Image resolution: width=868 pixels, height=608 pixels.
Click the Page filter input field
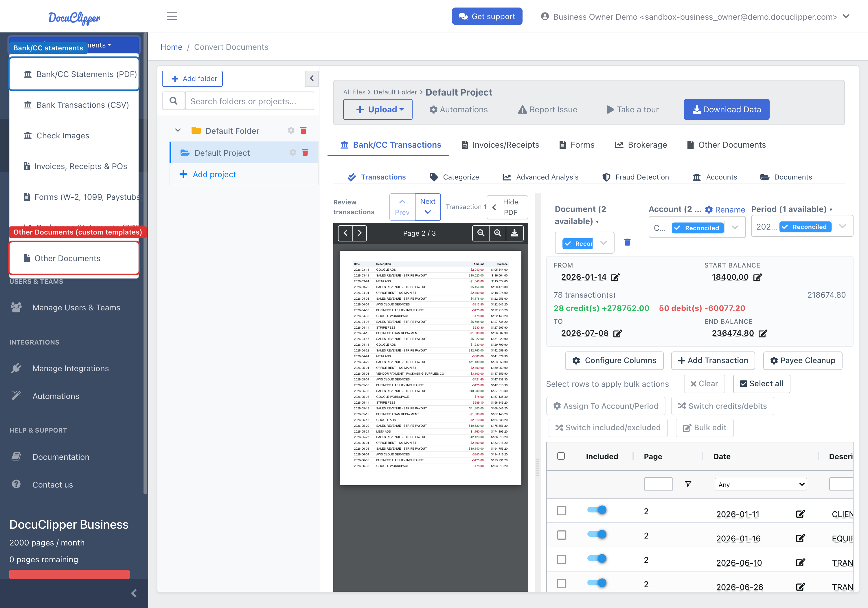(x=658, y=484)
